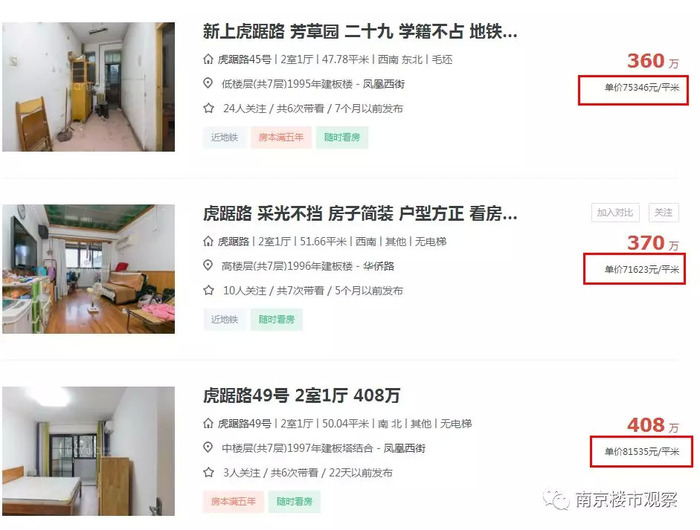Click the location pin beside 高楼层(共7层)1996年

(x=208, y=266)
